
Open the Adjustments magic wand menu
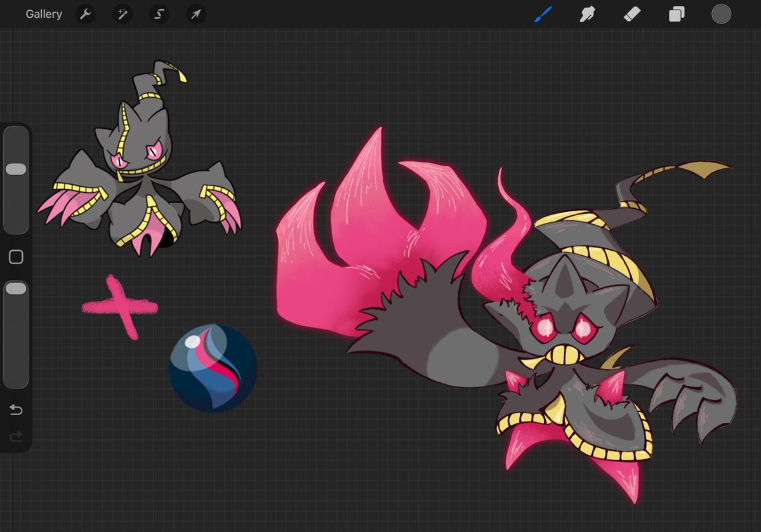pos(122,14)
